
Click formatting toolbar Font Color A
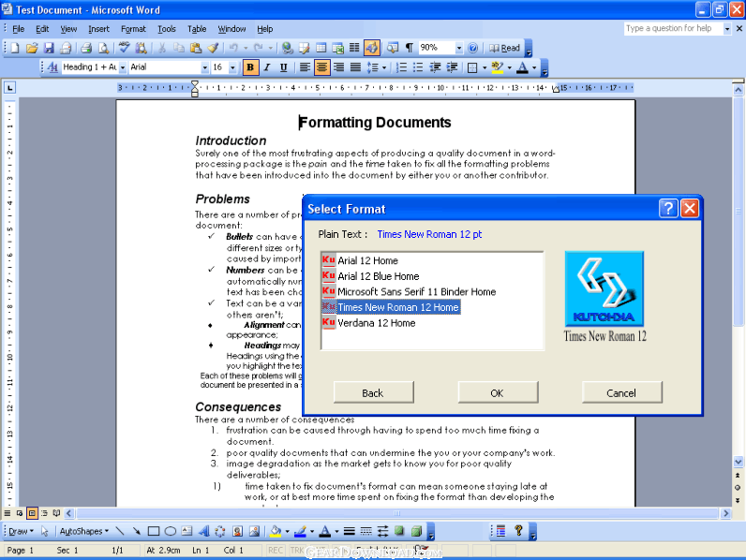pos(522,67)
